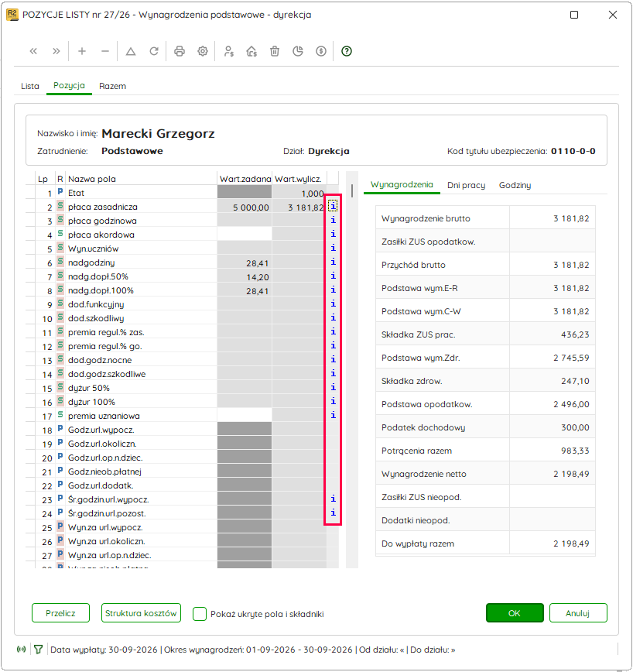Select the Wynagrodzenia tab
This screenshot has height=672, width=633.
[x=402, y=185]
